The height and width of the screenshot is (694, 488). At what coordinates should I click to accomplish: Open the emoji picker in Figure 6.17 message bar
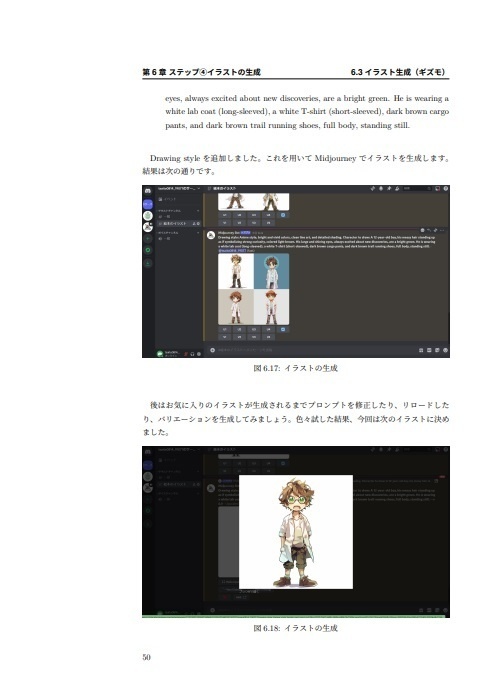point(446,350)
